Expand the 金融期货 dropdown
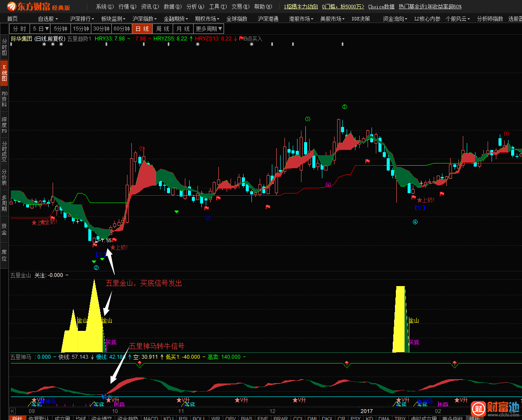Screen dimensions: 522x420 pos(176,19)
